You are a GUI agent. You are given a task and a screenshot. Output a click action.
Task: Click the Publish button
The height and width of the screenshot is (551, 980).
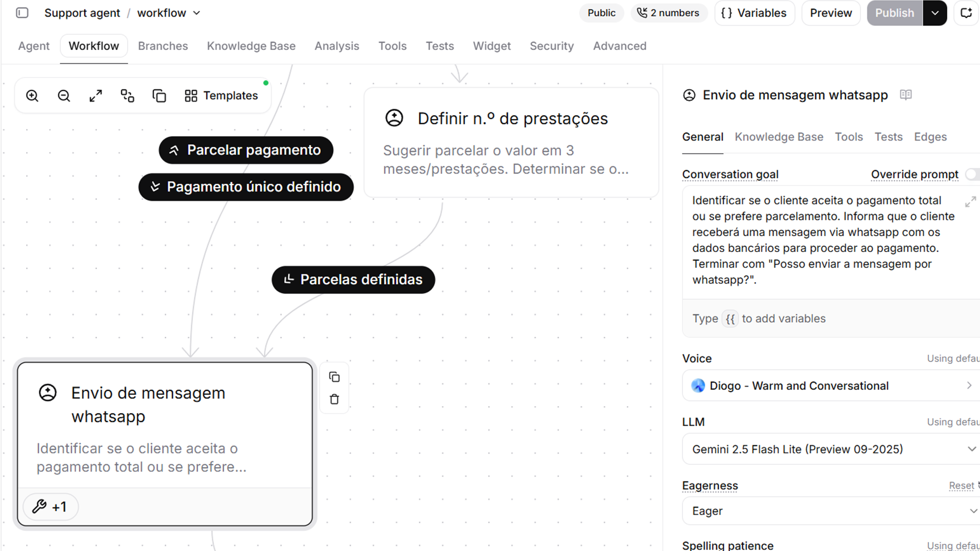tap(895, 13)
